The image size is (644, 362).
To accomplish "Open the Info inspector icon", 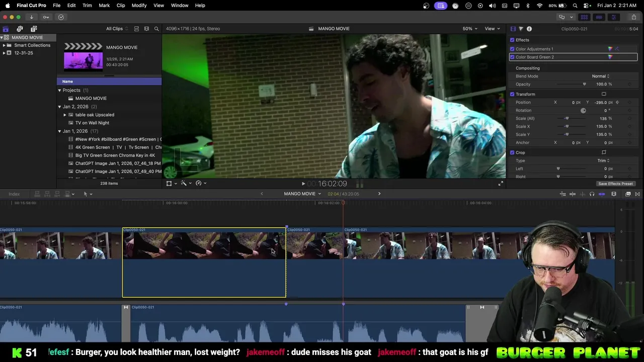I will (x=529, y=29).
